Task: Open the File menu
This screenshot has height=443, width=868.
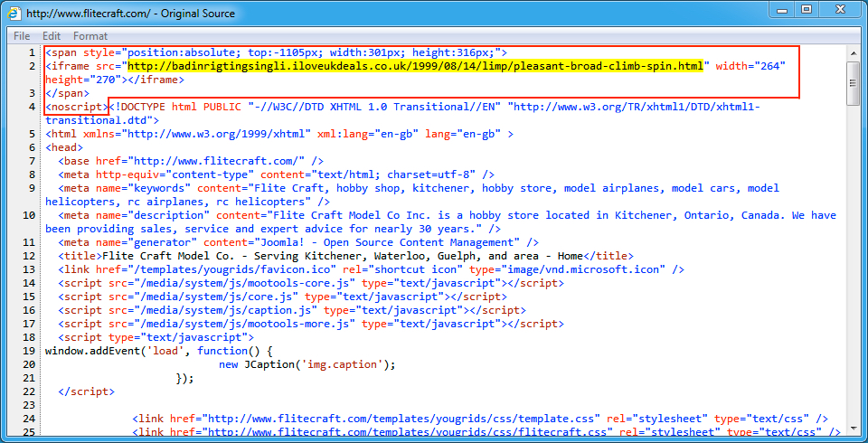Action: tap(22, 36)
